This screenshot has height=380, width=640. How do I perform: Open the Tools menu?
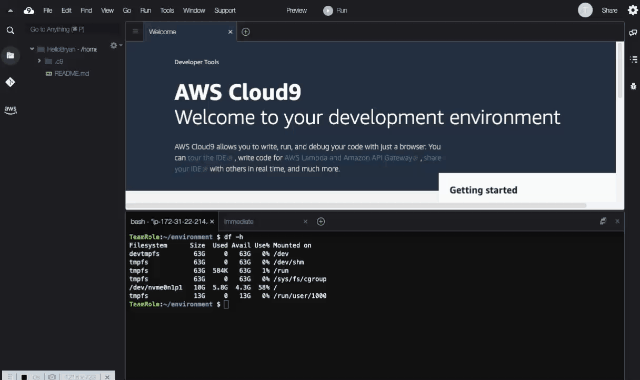pyautogui.click(x=167, y=11)
